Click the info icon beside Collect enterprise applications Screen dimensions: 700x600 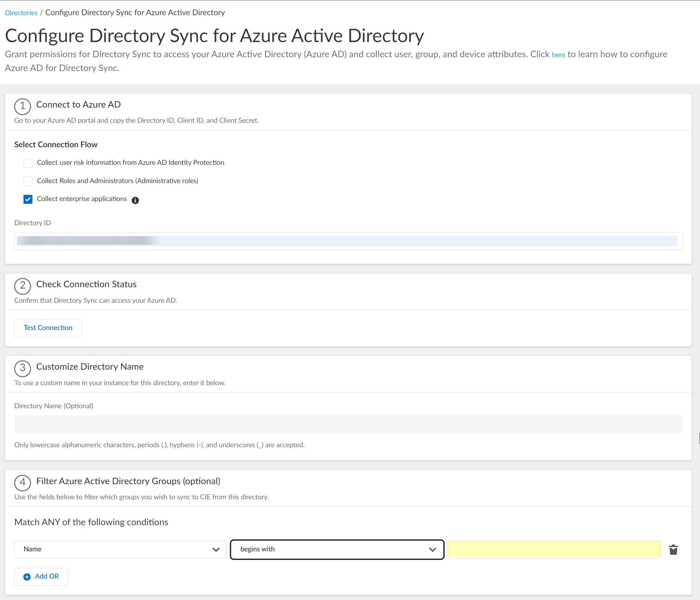pos(135,200)
